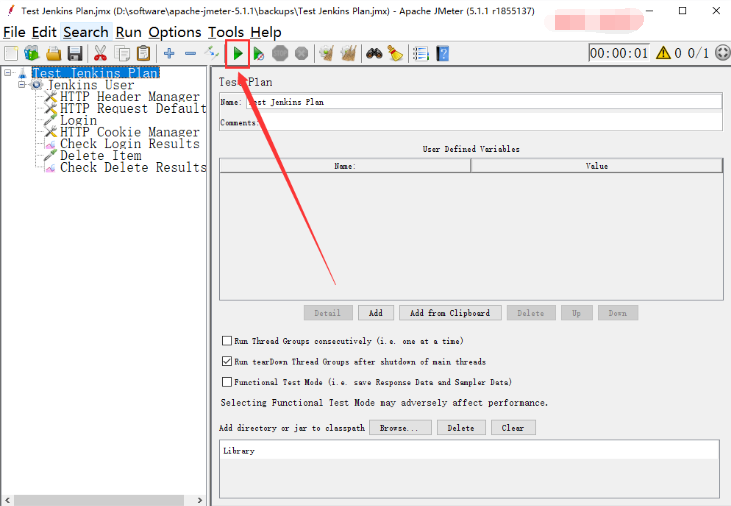Open the Edit menu
This screenshot has width=731, height=506.
(44, 32)
